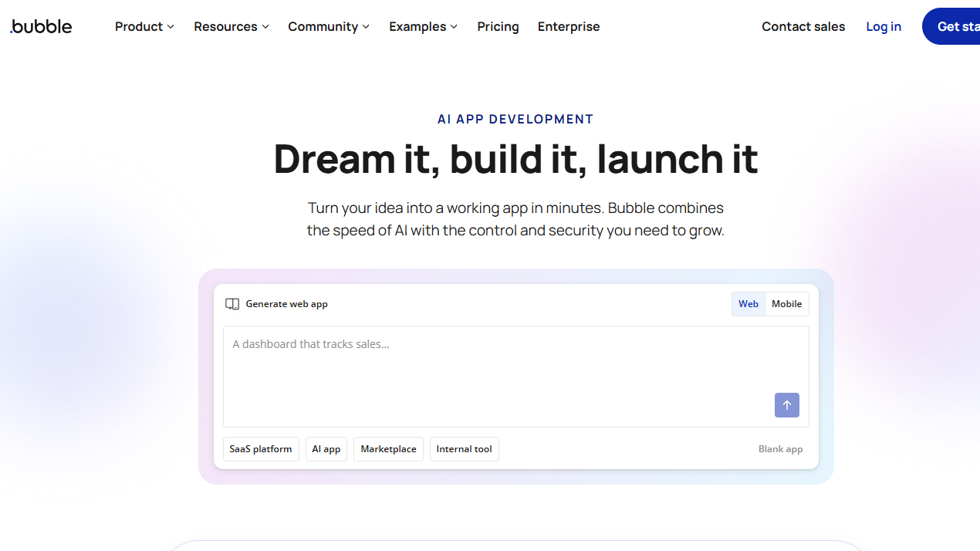This screenshot has width=980, height=551.
Task: Choose the AI app suggestion chip
Action: pos(326,449)
